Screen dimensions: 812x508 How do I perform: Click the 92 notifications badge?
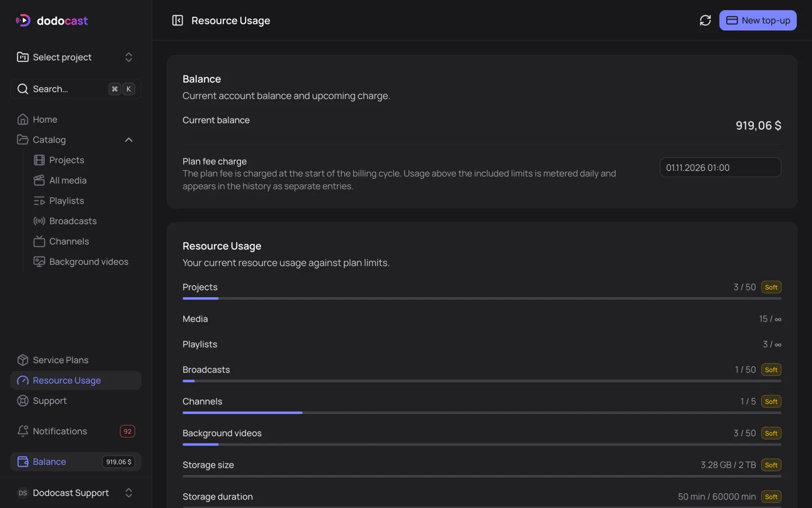pyautogui.click(x=127, y=431)
